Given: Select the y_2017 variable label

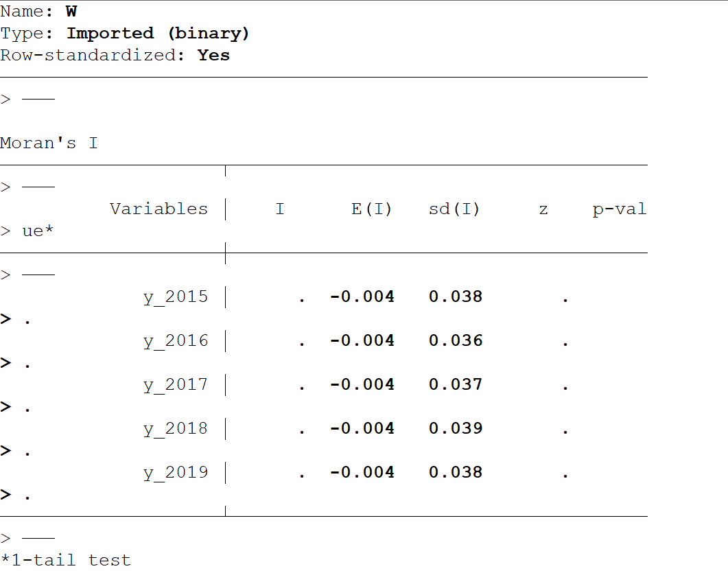Looking at the screenshot, I should coord(176,385).
